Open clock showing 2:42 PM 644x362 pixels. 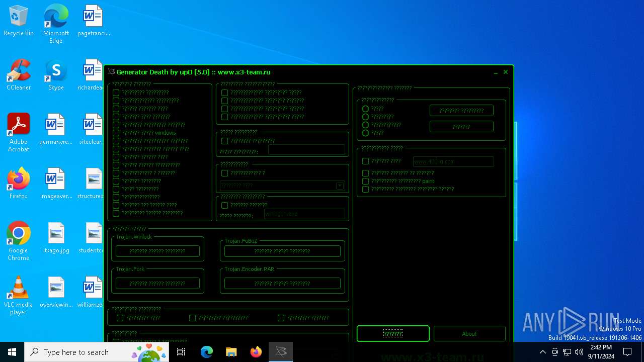point(601,352)
